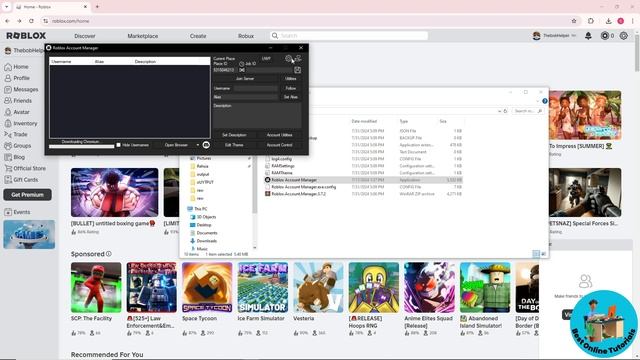
Task: Open Roblox settings gear in top bar
Action: [x=624, y=36]
